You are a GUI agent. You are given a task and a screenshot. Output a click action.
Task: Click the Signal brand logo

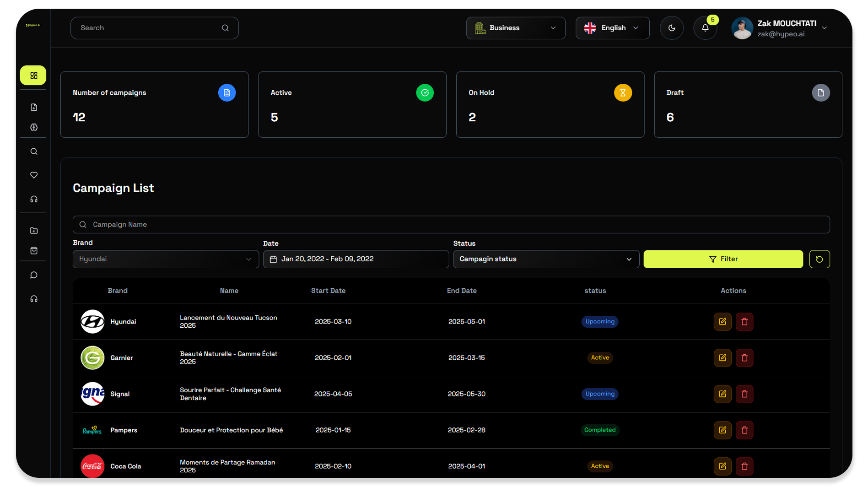(x=92, y=394)
